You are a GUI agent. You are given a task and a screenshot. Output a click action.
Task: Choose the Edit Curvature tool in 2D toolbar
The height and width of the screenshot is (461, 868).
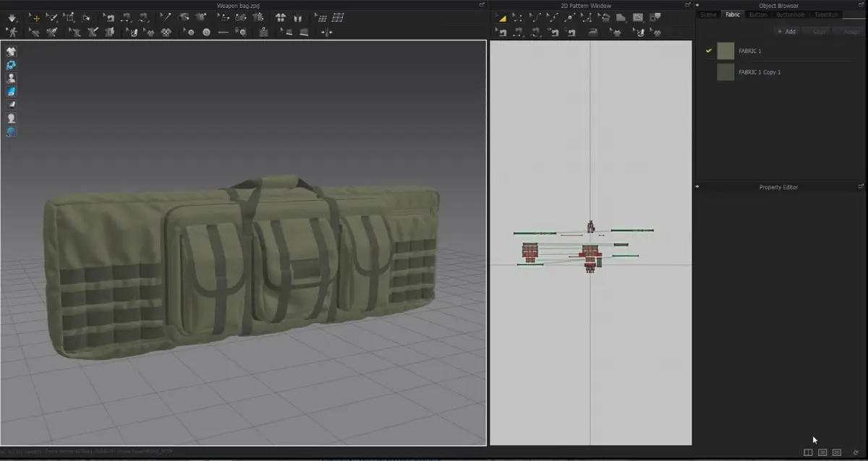(x=535, y=17)
